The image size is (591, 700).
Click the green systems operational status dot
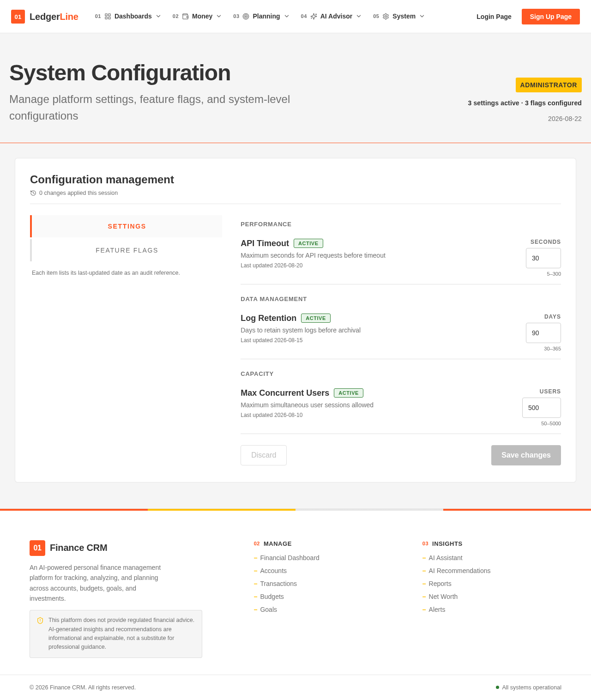coord(497,688)
